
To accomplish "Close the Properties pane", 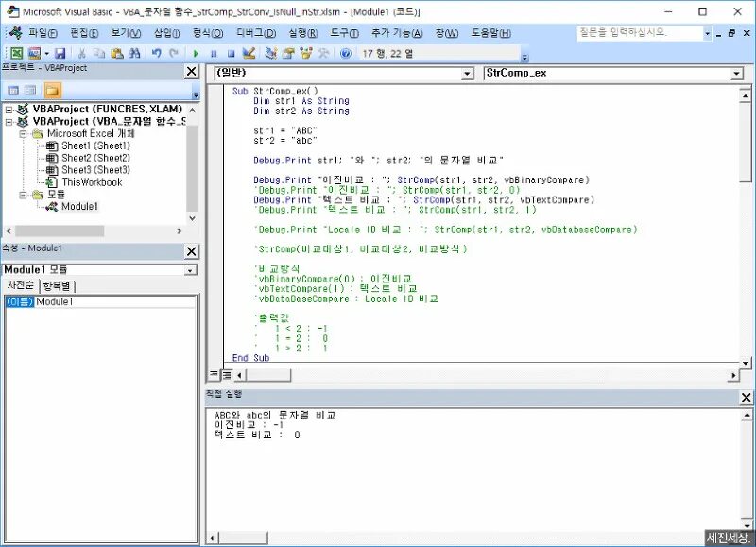I will (x=192, y=251).
